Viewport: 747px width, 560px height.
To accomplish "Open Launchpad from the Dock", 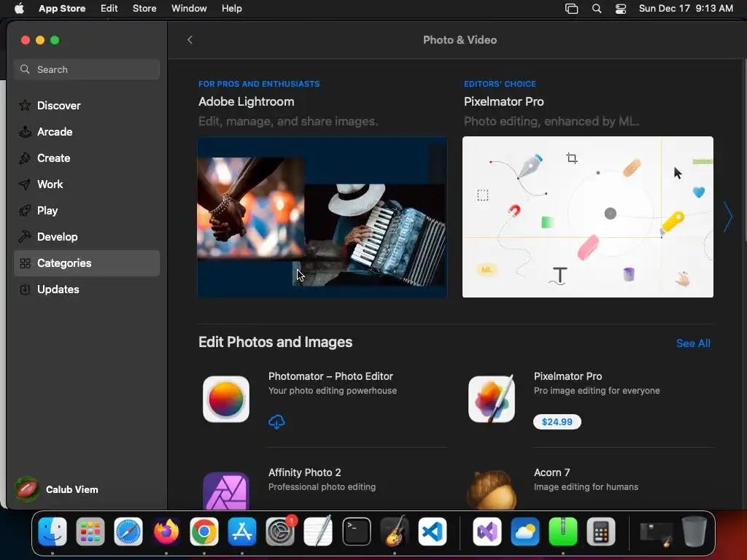I will (x=90, y=531).
